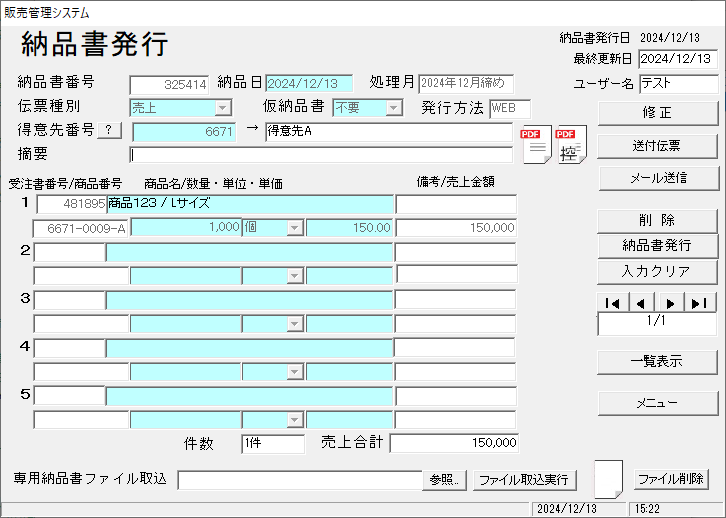This screenshot has width=726, height=518.
Task: Click the row 5 quantity field
Action: coord(186,420)
